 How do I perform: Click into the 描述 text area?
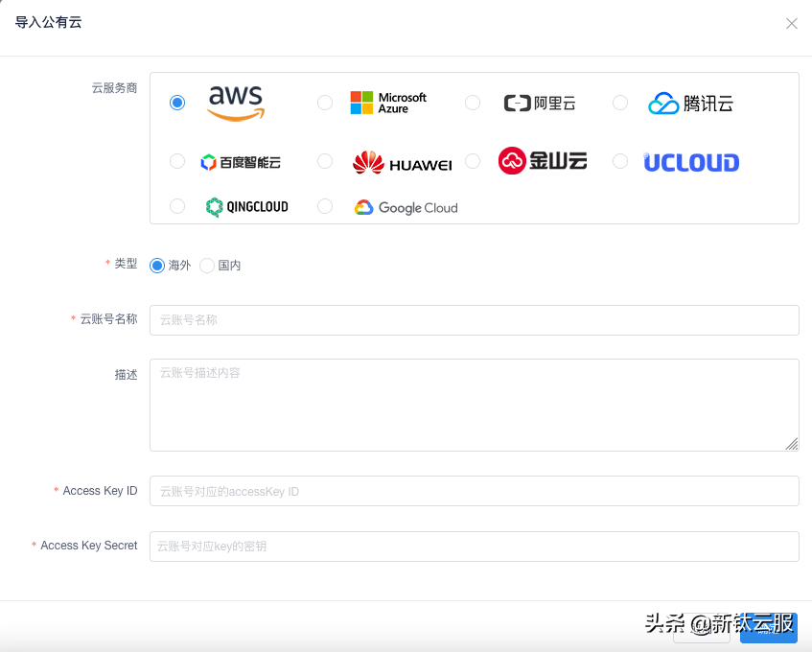click(x=475, y=405)
